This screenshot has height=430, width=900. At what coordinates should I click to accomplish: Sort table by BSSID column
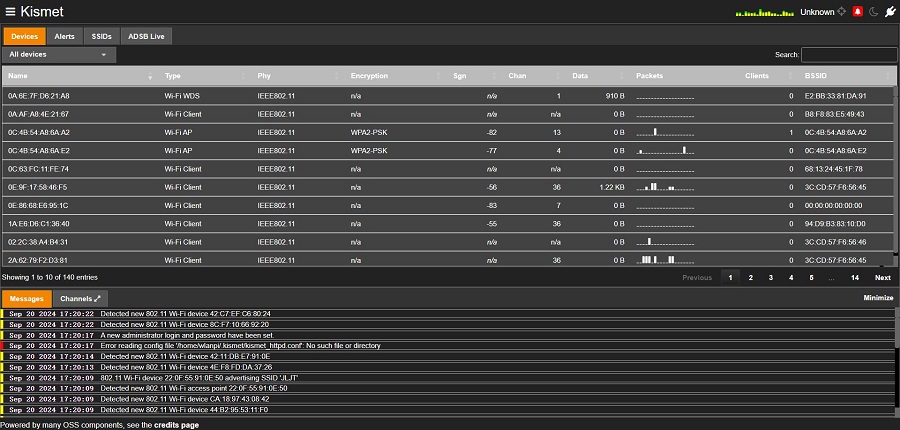[x=847, y=76]
